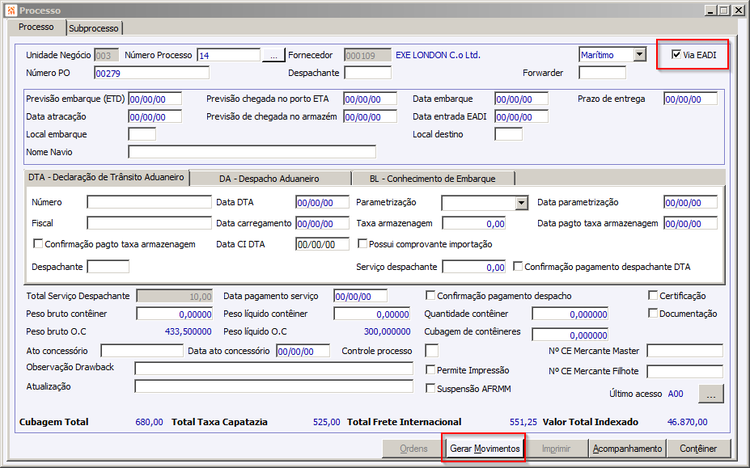Enable Possui comprovante importação checkbox
The image size is (750, 468).
(363, 244)
